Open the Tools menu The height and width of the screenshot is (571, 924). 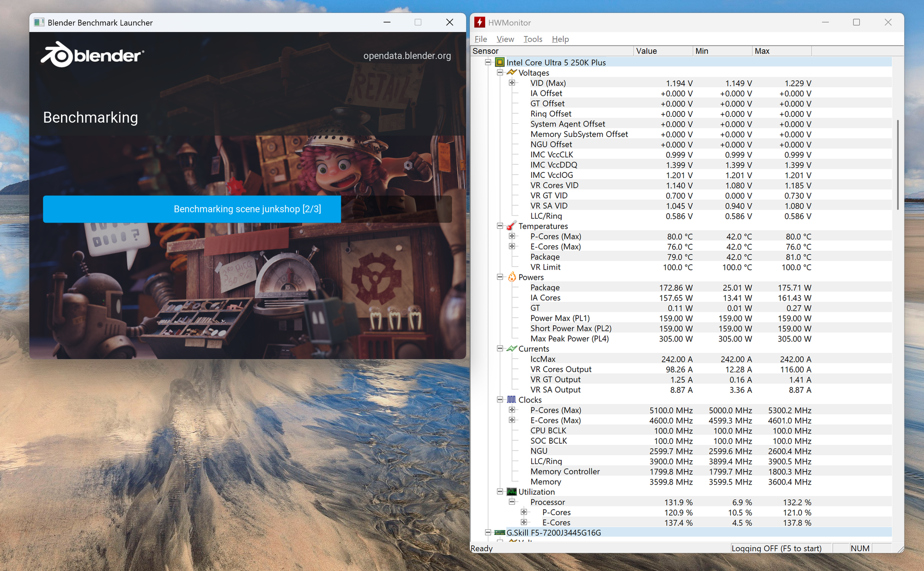[533, 39]
